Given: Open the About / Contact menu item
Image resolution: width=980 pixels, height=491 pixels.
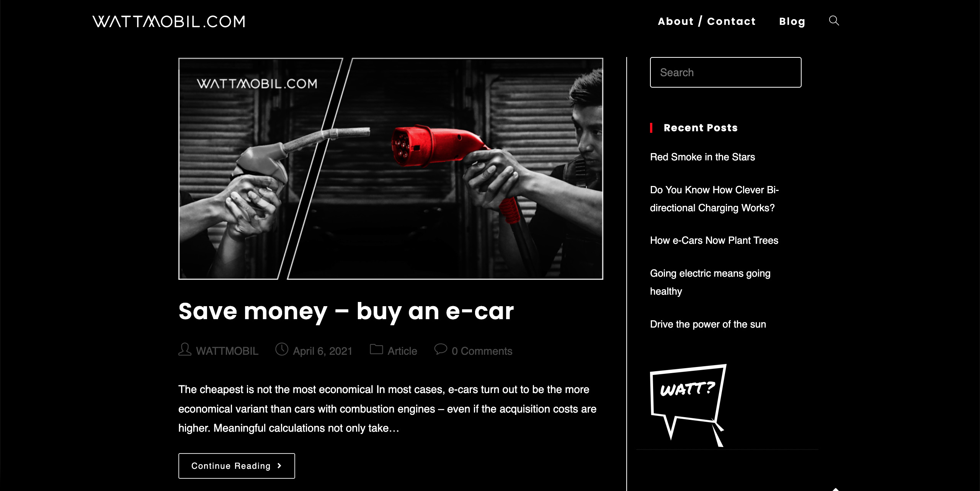Looking at the screenshot, I should pyautogui.click(x=707, y=21).
